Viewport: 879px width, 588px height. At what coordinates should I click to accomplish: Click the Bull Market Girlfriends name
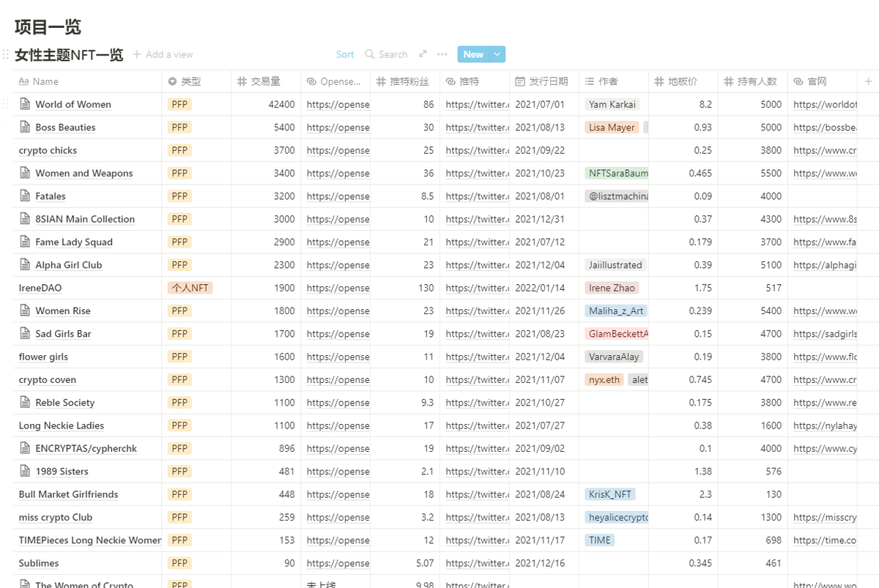click(x=68, y=494)
